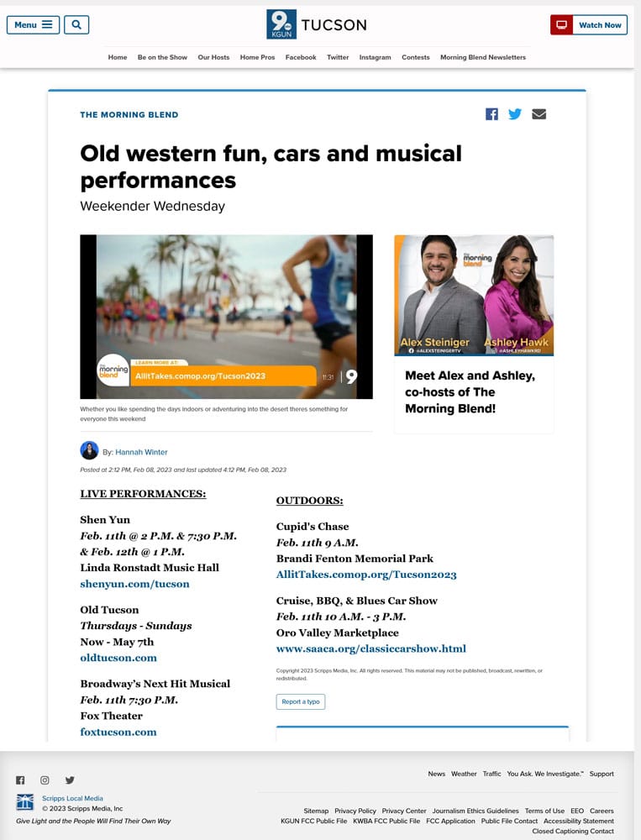The width and height of the screenshot is (641, 840).
Task: Click footer Facebook icon
Action: pos(20,780)
